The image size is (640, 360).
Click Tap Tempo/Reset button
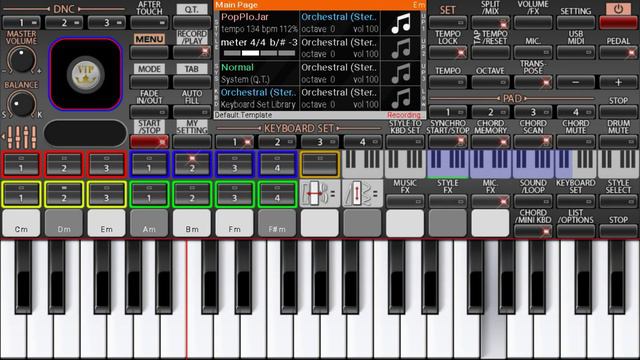click(x=490, y=52)
